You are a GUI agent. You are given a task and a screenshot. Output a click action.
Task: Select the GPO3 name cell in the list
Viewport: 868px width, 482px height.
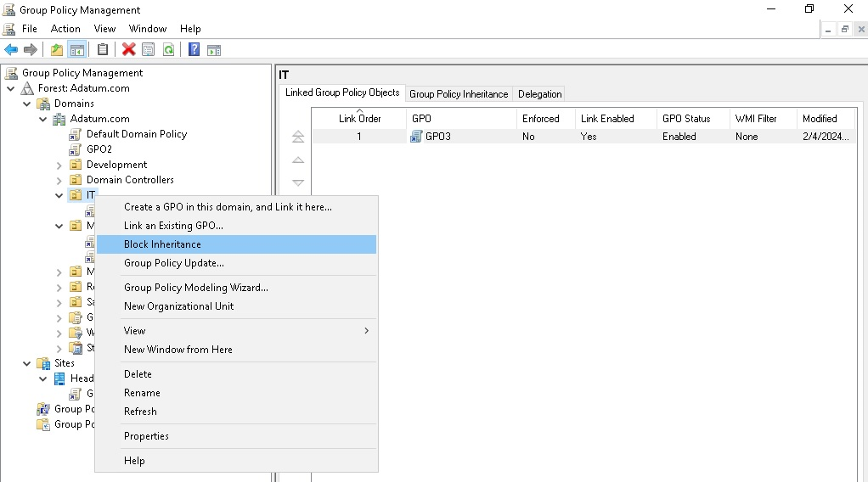[438, 136]
